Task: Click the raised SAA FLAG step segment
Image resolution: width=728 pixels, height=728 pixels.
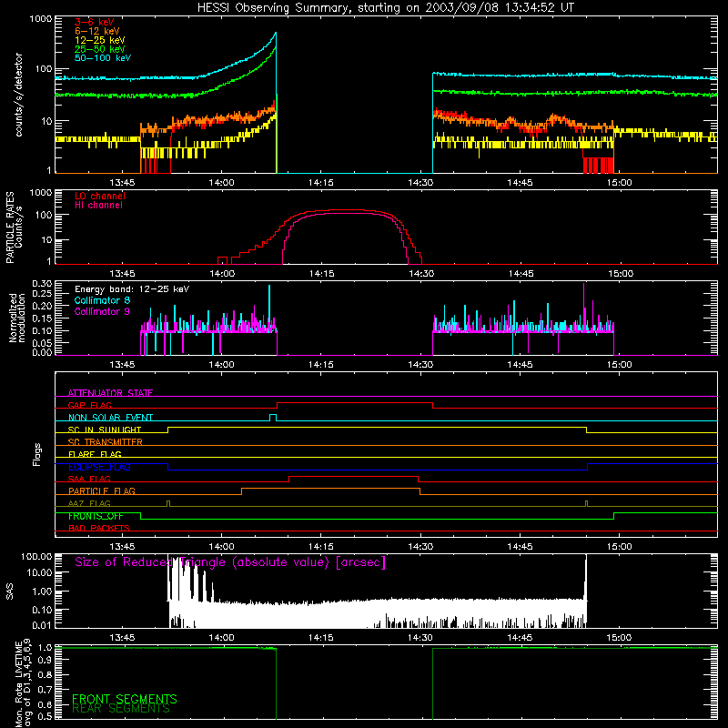Action: [x=353, y=476]
